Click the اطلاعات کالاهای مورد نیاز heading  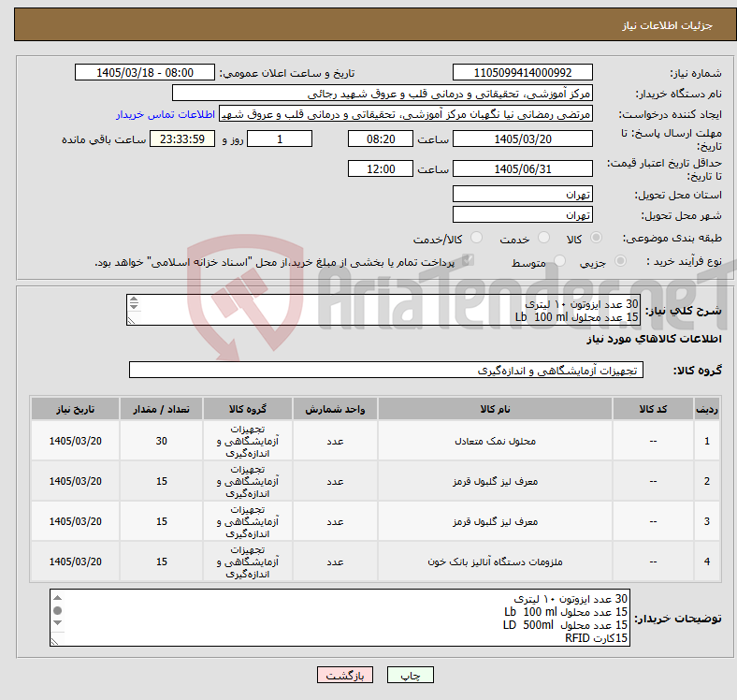pyautogui.click(x=654, y=339)
